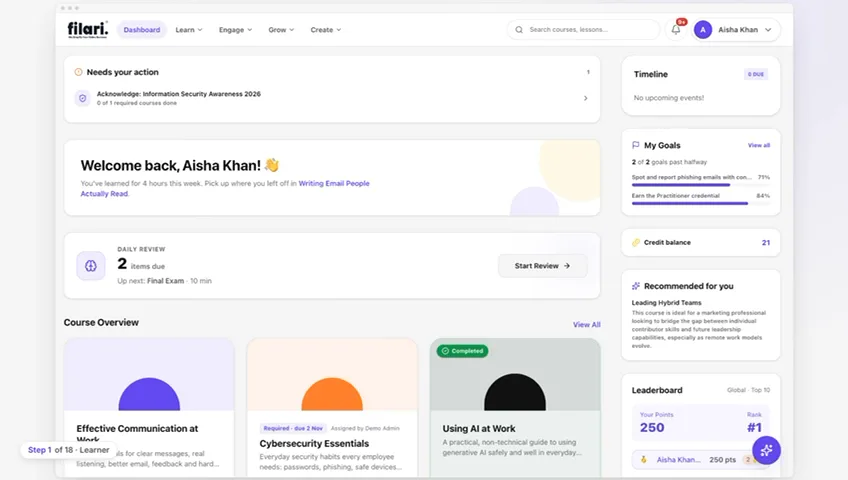Open the Using AI at Work course card
The width and height of the screenshot is (848, 480).
[x=515, y=408]
